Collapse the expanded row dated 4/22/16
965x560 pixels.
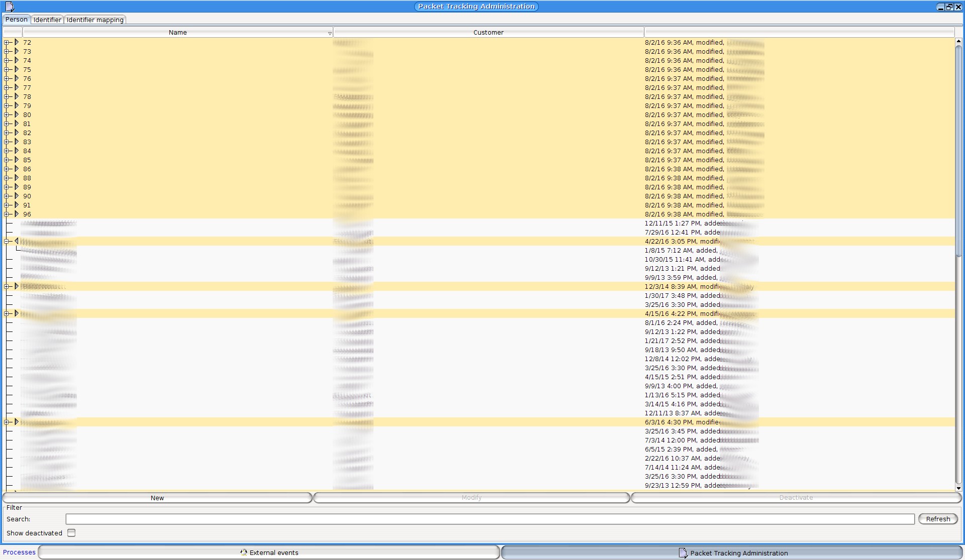tap(7, 242)
